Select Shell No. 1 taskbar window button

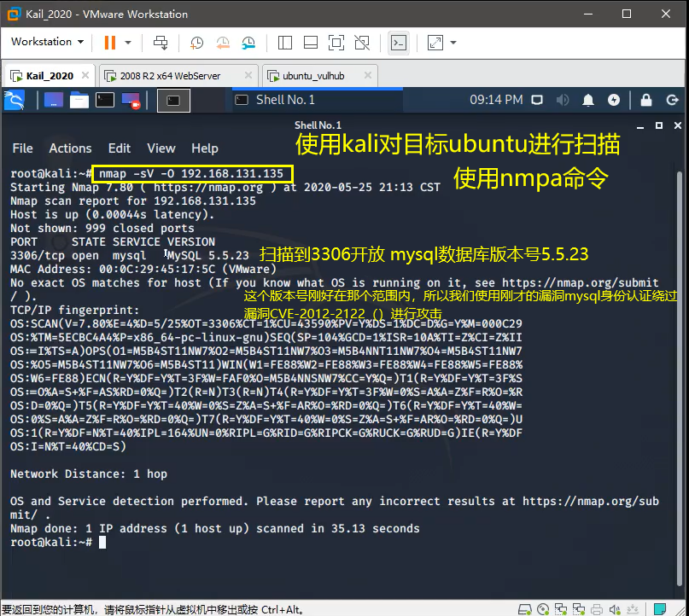coord(318,100)
